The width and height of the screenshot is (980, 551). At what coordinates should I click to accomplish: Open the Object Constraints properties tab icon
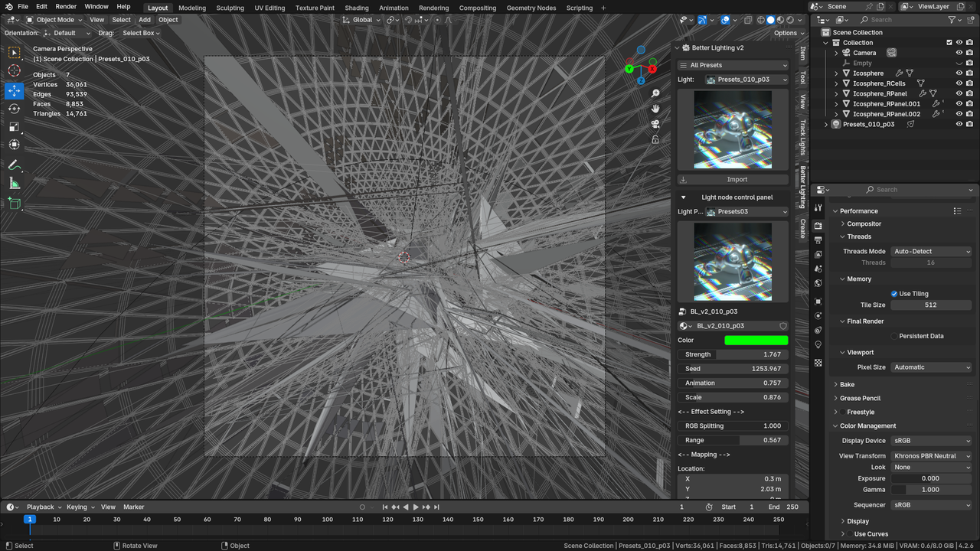coord(818,331)
